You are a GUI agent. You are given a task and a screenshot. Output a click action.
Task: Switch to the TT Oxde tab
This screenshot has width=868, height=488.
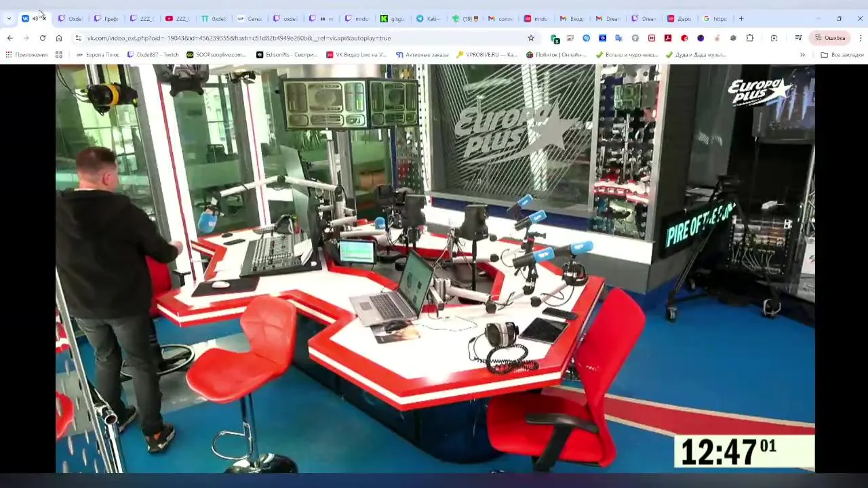(x=214, y=19)
